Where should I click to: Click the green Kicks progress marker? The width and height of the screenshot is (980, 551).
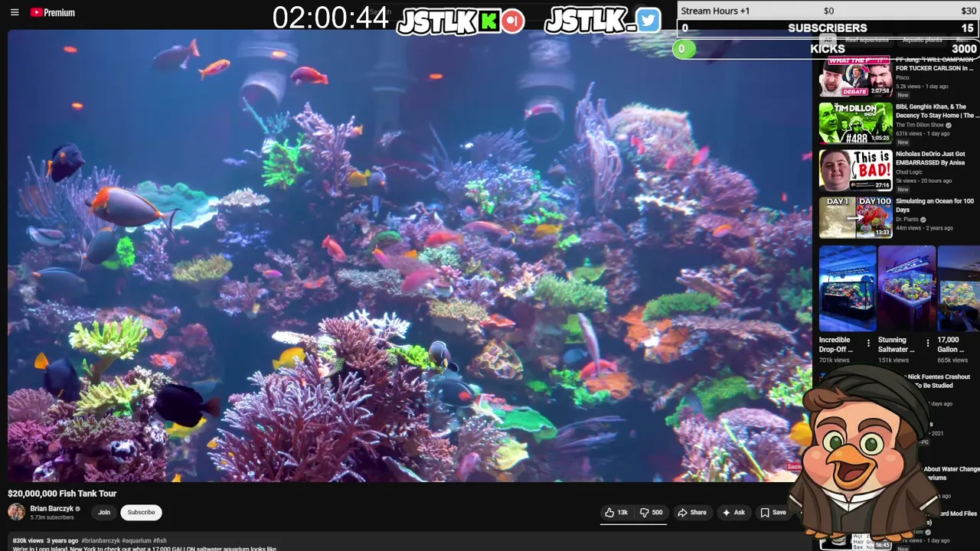pos(684,49)
